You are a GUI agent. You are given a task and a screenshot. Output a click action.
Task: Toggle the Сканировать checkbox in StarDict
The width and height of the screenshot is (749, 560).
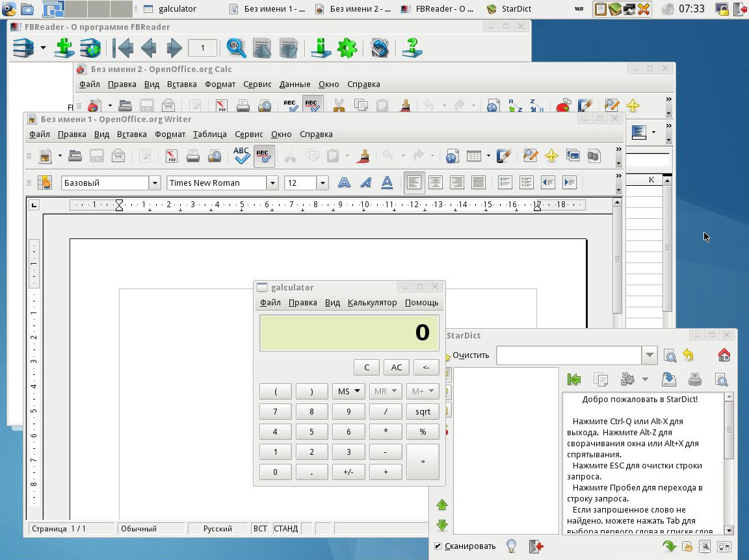(438, 546)
